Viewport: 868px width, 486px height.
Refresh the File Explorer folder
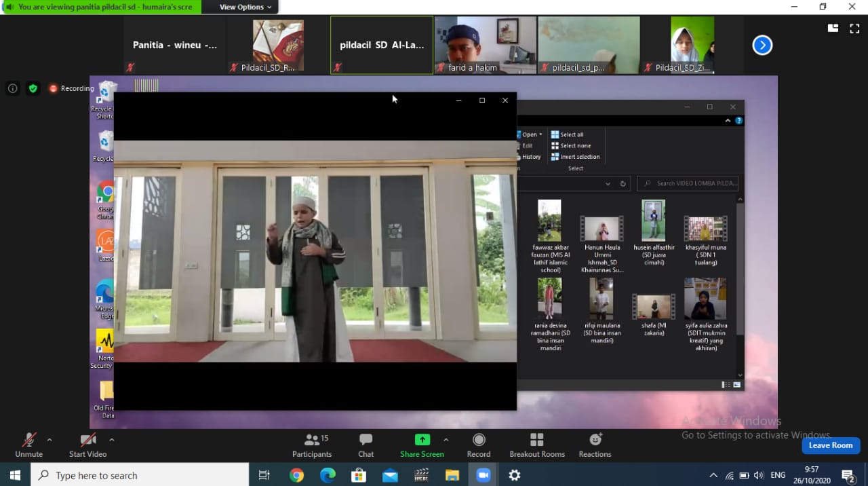pos(623,183)
